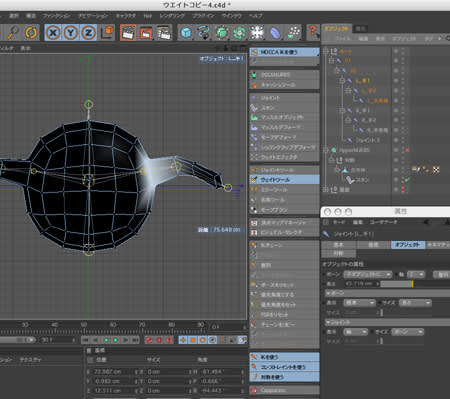The width and height of the screenshot is (450, 399).
Task: Enable HyperNURBS via its red X
Action: coord(407,150)
